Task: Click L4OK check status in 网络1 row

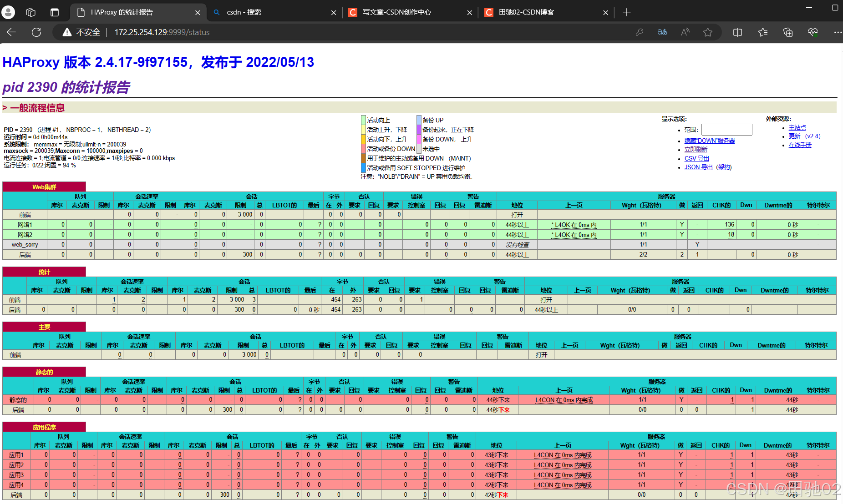Action: (574, 225)
